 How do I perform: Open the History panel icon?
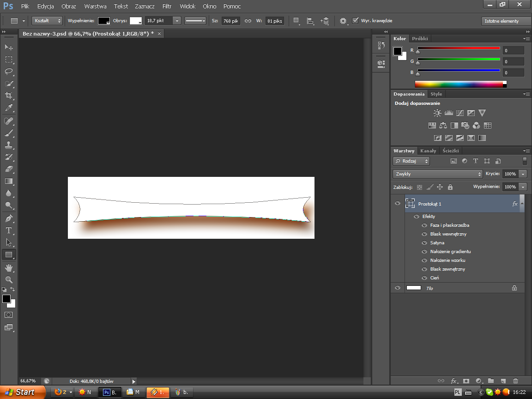[381, 45]
